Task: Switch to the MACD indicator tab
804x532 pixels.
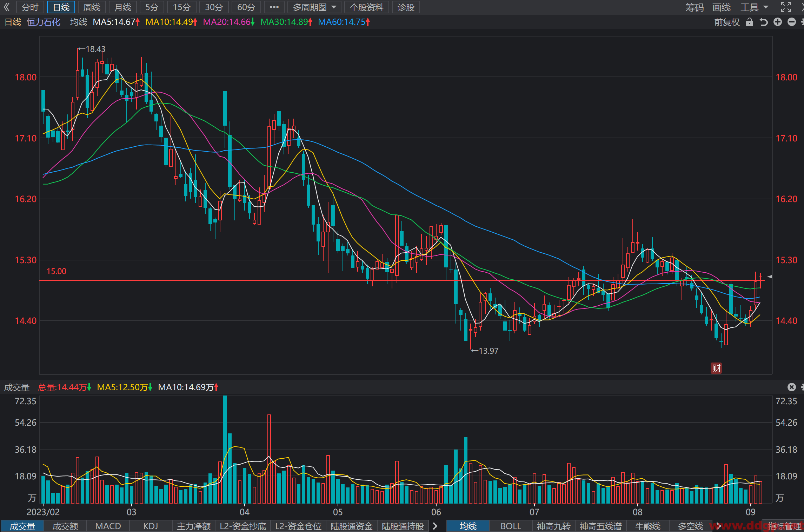Action: (x=108, y=526)
